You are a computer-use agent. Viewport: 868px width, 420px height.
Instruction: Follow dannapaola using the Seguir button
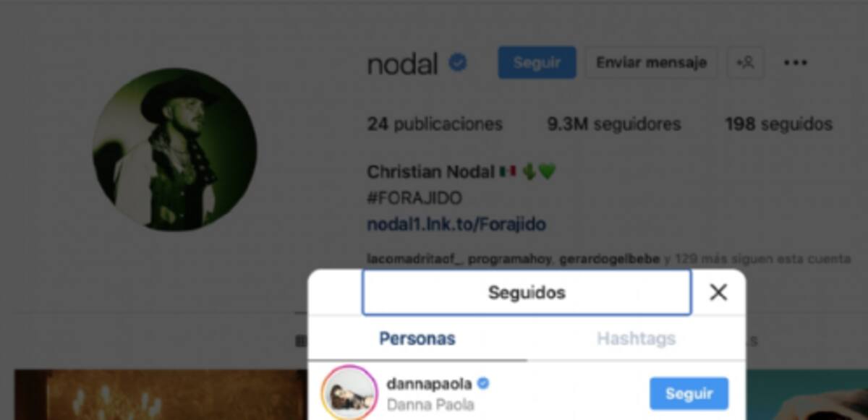(x=689, y=393)
